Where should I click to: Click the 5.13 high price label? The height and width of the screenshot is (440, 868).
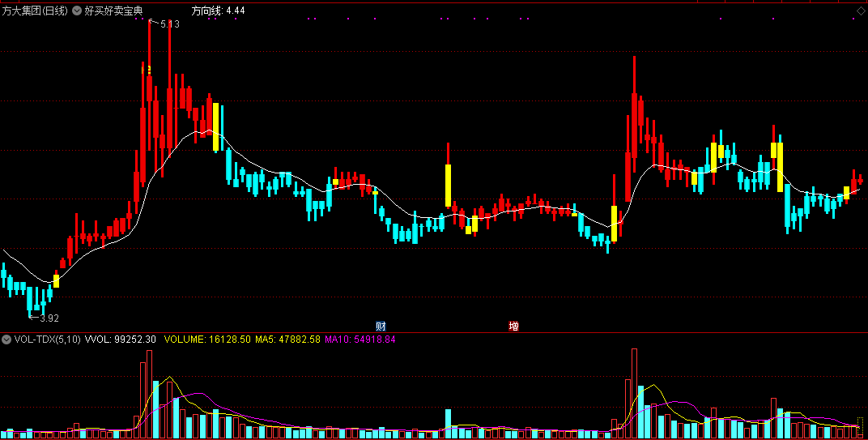point(169,23)
